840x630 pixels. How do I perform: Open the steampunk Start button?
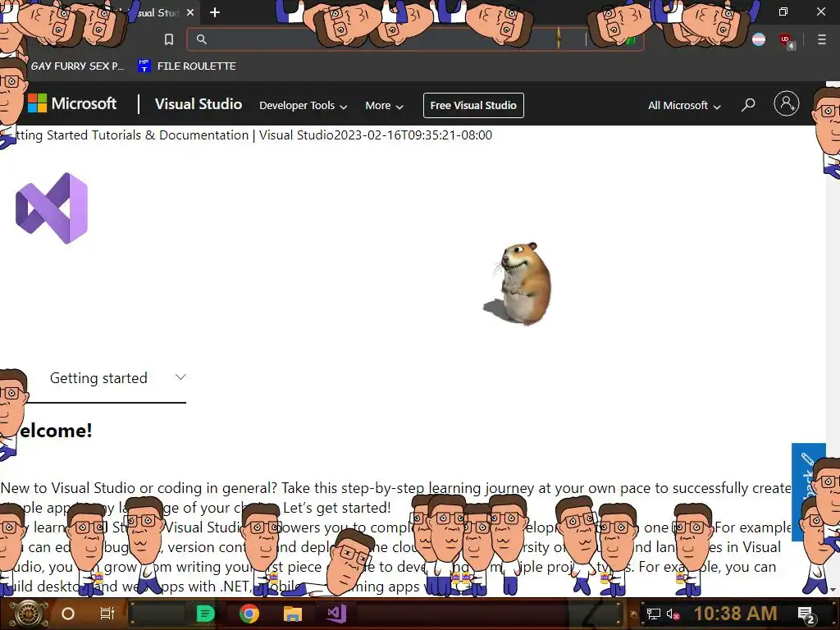click(x=28, y=614)
